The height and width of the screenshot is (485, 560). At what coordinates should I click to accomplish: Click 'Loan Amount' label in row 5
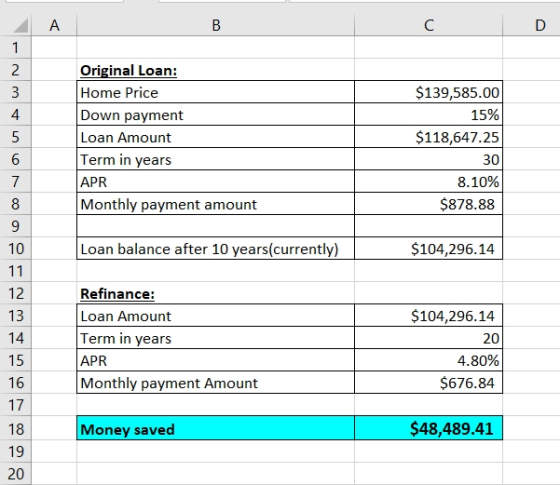point(216,137)
